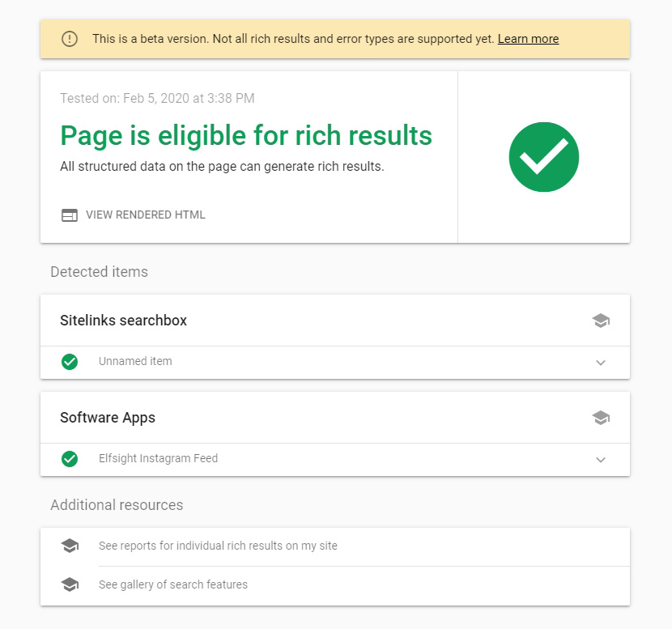Click the green check beside Elfsight Instagram Feed
The width and height of the screenshot is (672, 629).
(70, 458)
